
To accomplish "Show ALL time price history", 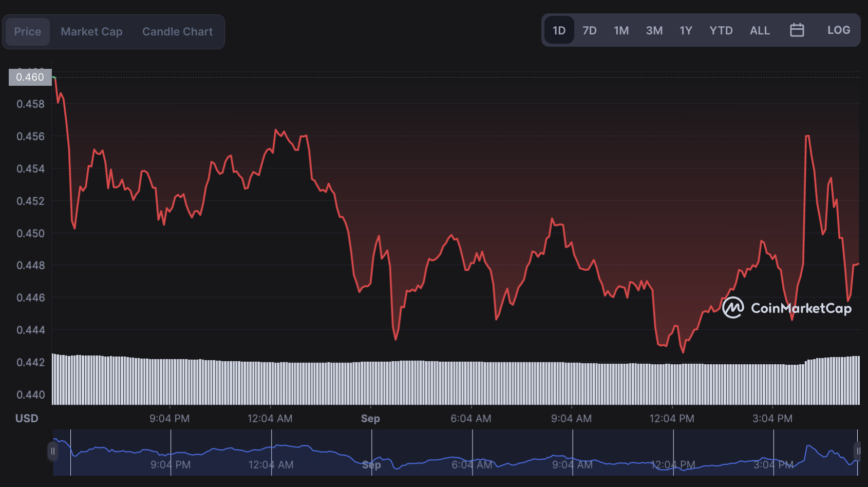I will pos(759,30).
